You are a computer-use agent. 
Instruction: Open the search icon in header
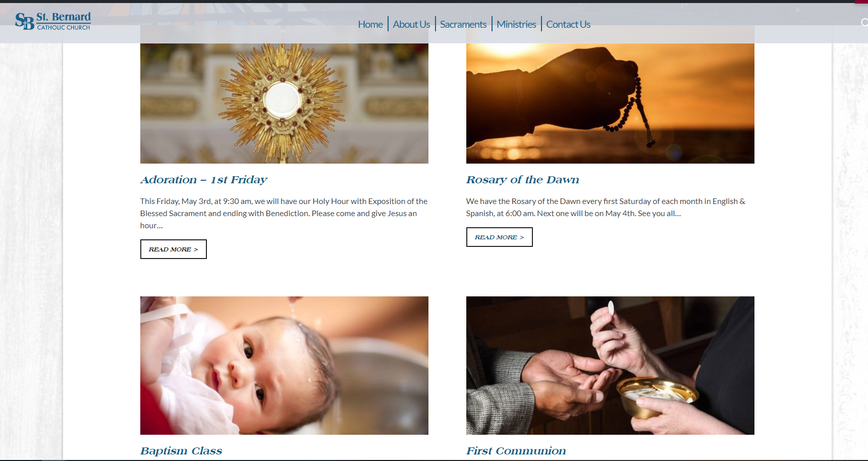(864, 22)
